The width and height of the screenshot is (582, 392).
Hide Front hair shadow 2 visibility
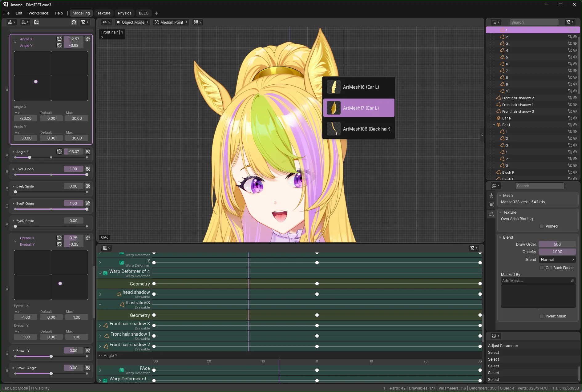click(575, 98)
